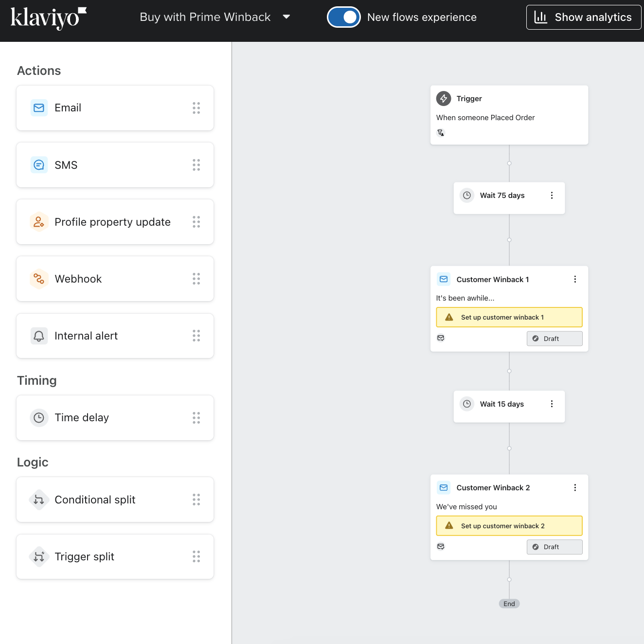Screen dimensions: 644x644
Task: Open Customer Winback 1 three-dot menu
Action: pyautogui.click(x=575, y=279)
